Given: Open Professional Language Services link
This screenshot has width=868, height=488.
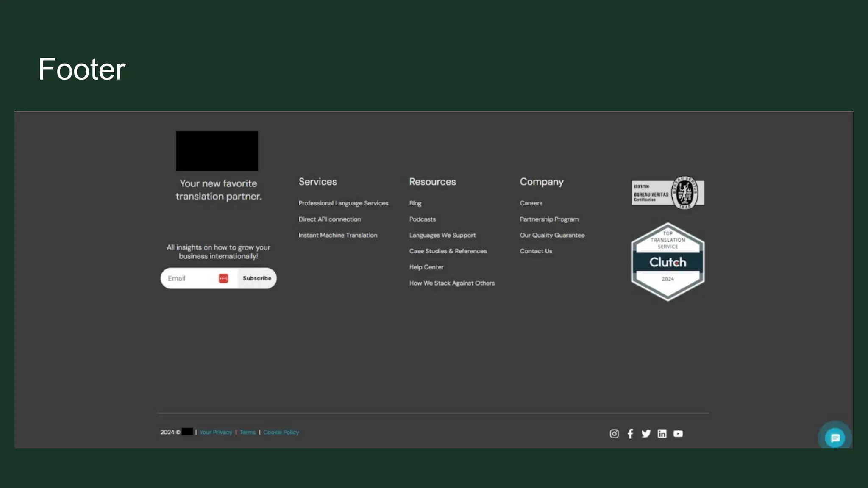Looking at the screenshot, I should pyautogui.click(x=343, y=203).
